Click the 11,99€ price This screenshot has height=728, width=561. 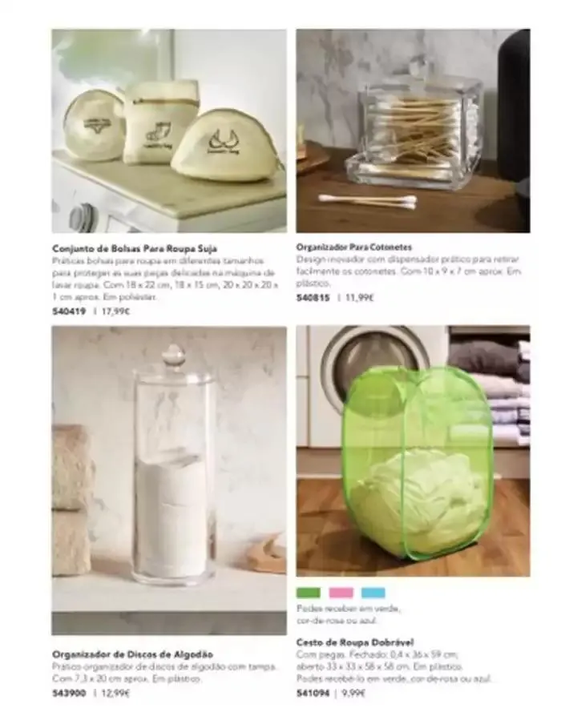coord(359,298)
